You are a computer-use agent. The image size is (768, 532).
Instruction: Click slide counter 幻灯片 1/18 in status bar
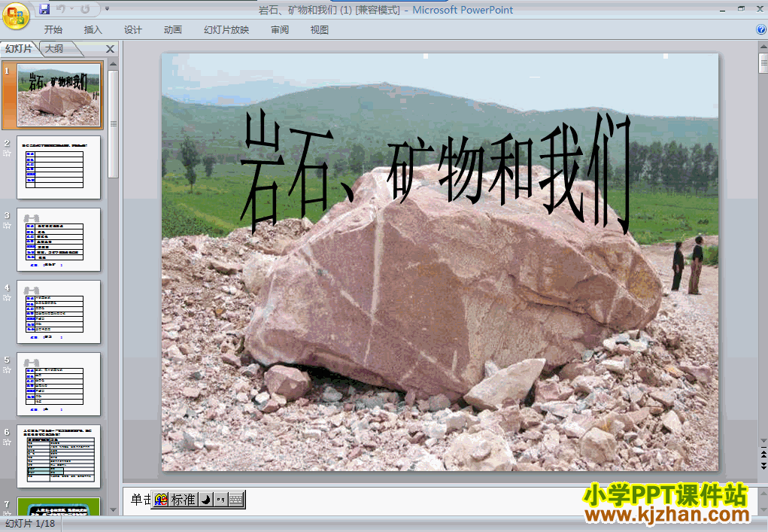pyautogui.click(x=30, y=524)
